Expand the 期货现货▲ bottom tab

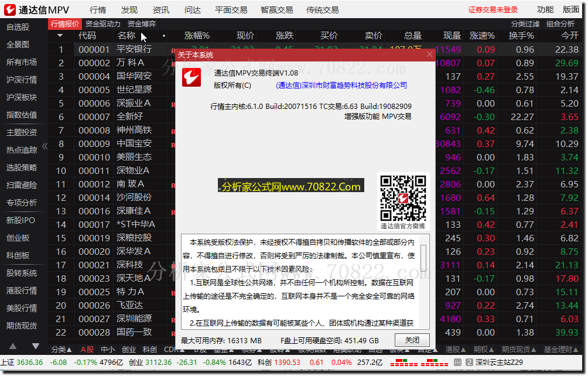[x=519, y=350]
